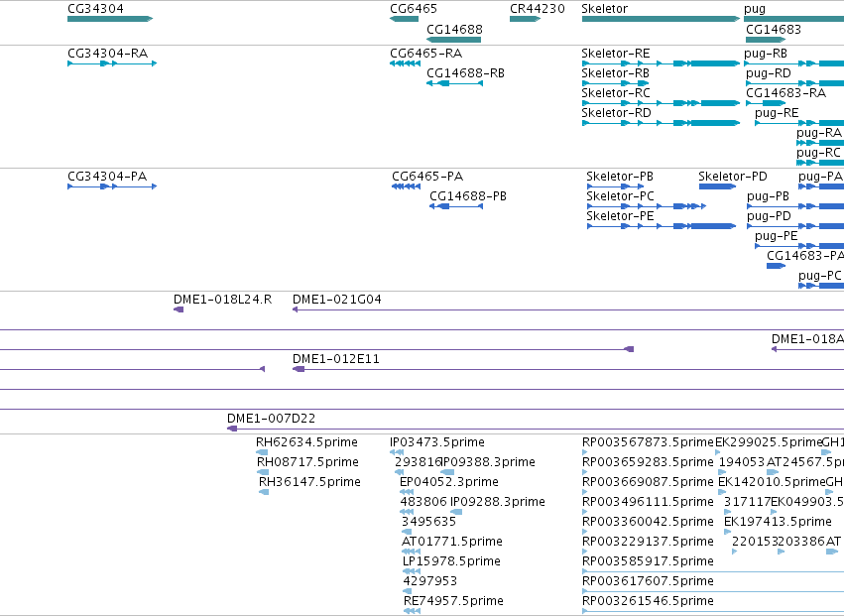Select the CG14683-RA transcript
Viewport: 844px width, 616px height.
pyautogui.click(x=766, y=103)
